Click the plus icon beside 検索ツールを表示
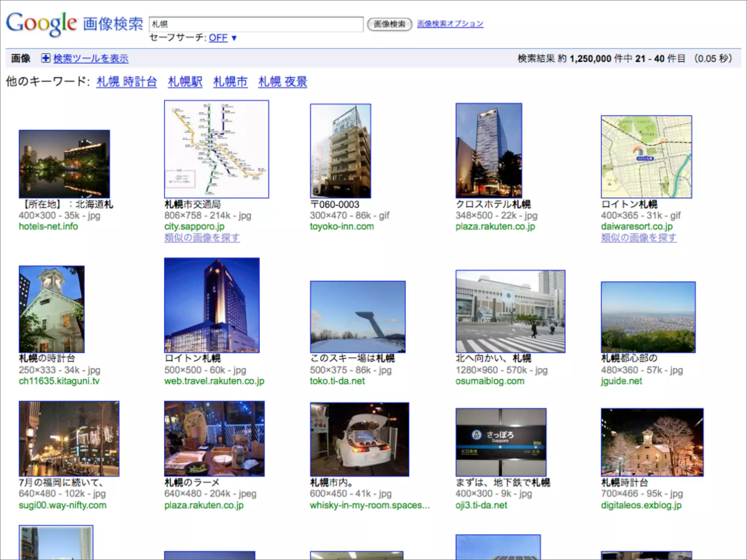This screenshot has height=560, width=747. [45, 58]
